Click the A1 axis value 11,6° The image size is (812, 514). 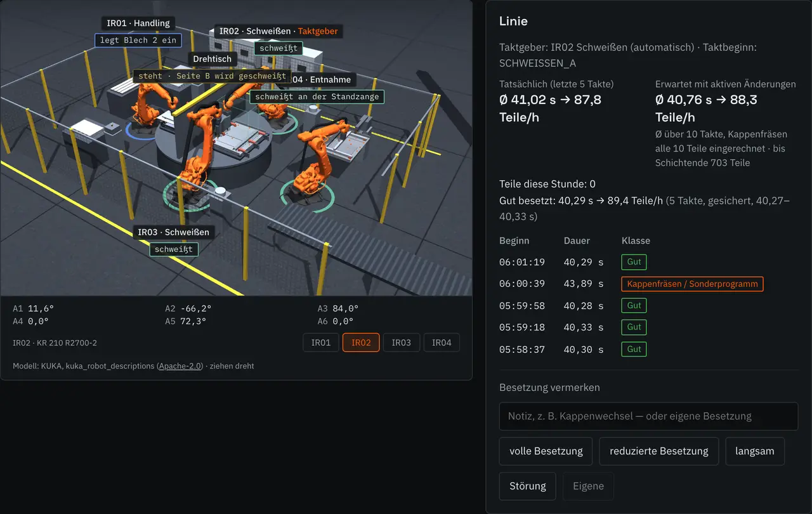(x=41, y=309)
